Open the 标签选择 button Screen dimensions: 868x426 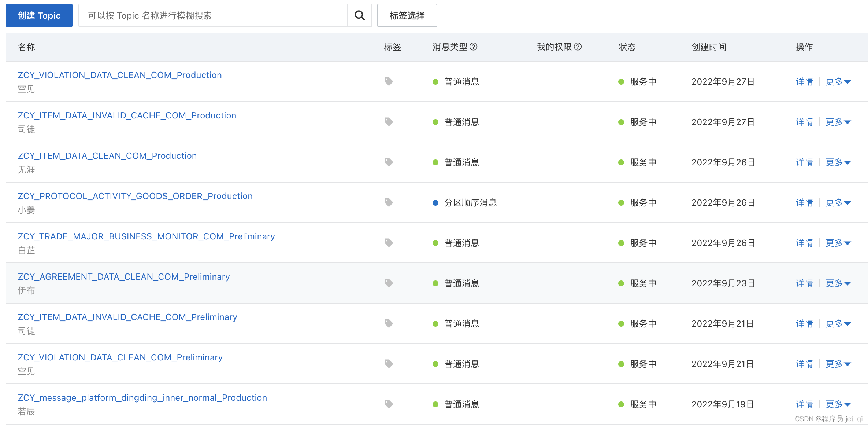pos(407,15)
